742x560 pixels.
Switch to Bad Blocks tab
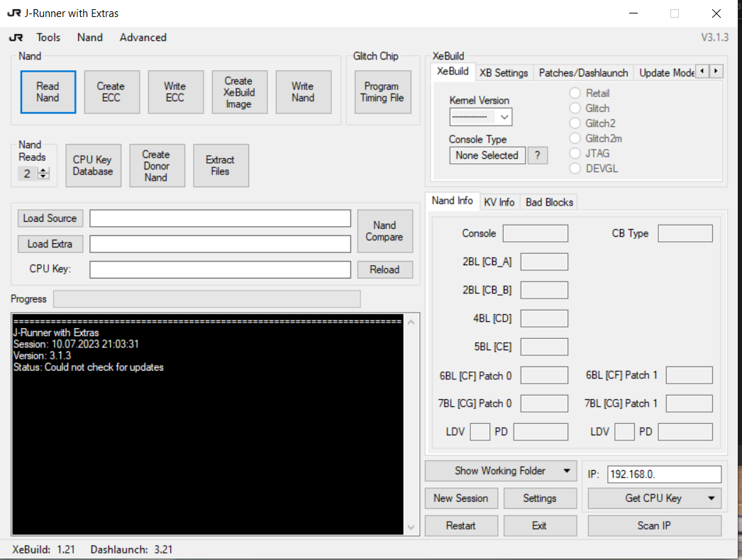click(x=549, y=202)
